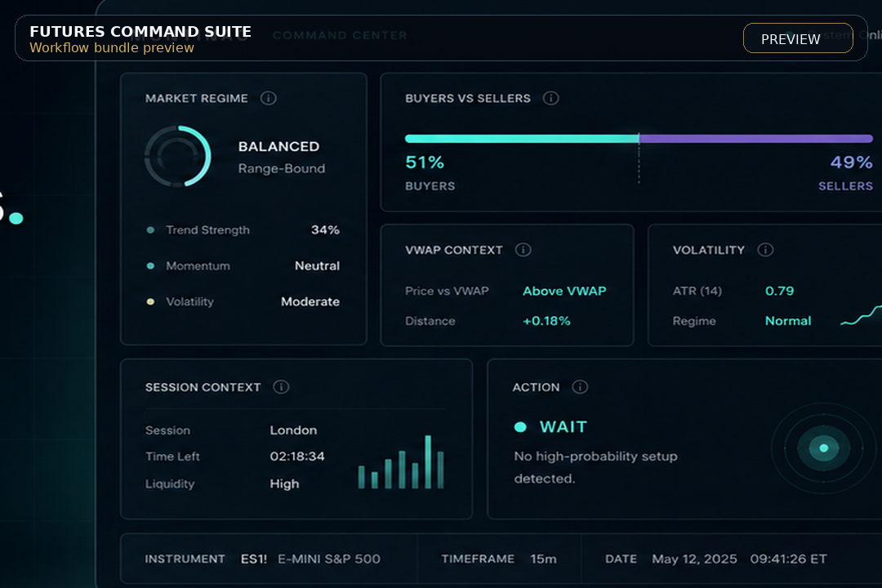Click the purple sellers bar segment
The image size is (882, 588).
pyautogui.click(x=756, y=138)
